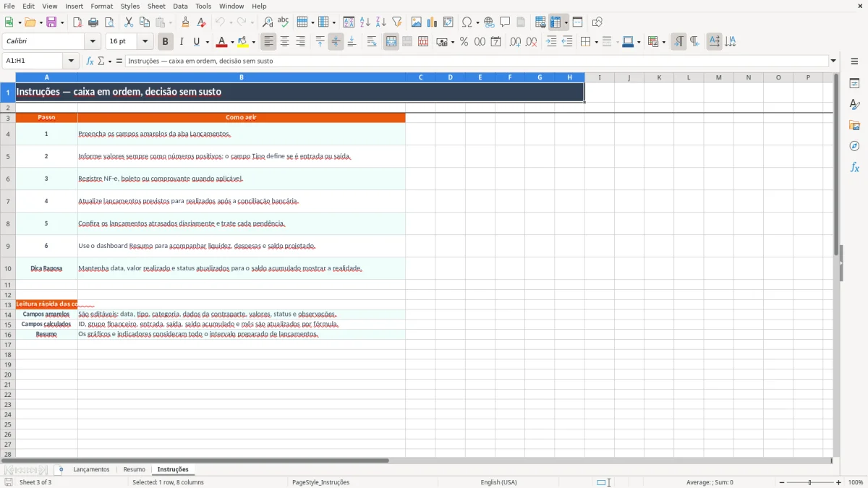868x488 pixels.
Task: Add a new sheet with the plus button
Action: pyautogui.click(x=61, y=470)
